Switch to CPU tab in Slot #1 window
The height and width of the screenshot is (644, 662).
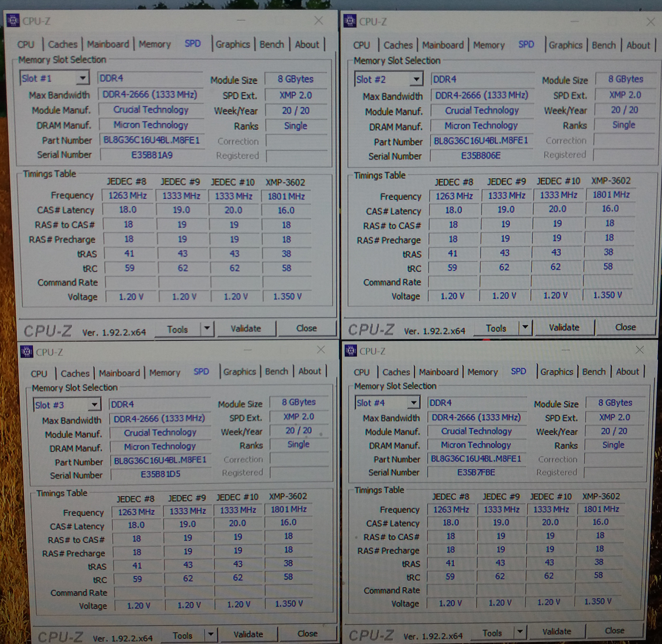pos(26,45)
